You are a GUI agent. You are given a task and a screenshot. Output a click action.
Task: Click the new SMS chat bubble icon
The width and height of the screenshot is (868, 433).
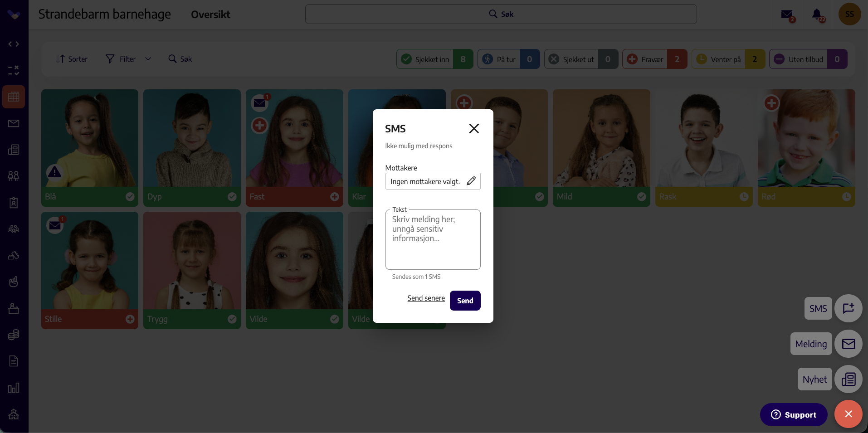[848, 308]
